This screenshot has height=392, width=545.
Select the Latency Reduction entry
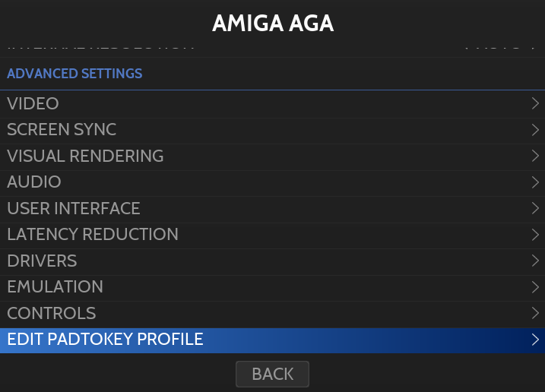93,235
